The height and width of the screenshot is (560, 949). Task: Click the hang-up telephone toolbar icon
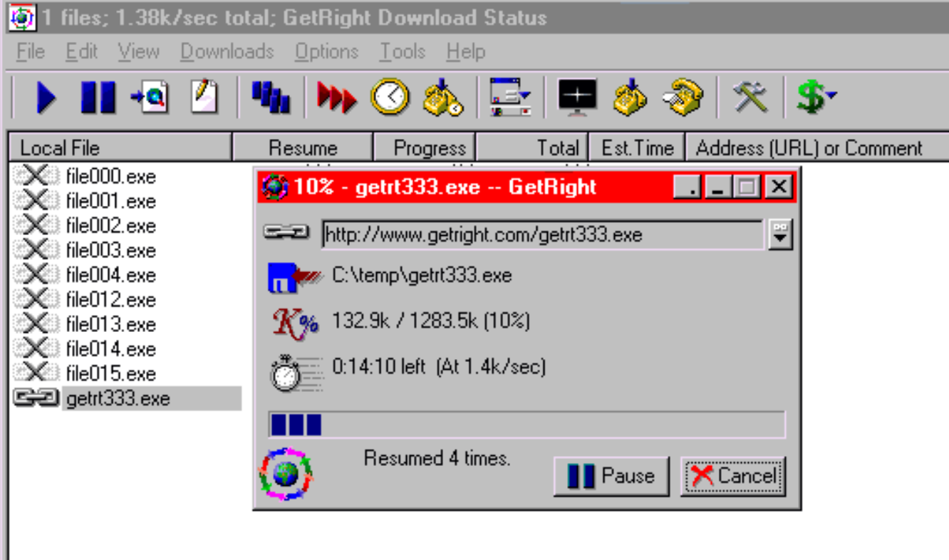point(681,97)
